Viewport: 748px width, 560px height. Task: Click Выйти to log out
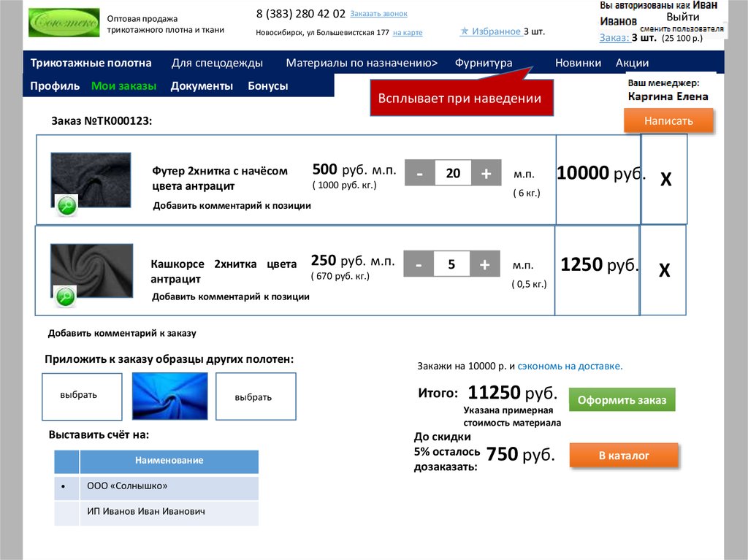click(x=683, y=18)
